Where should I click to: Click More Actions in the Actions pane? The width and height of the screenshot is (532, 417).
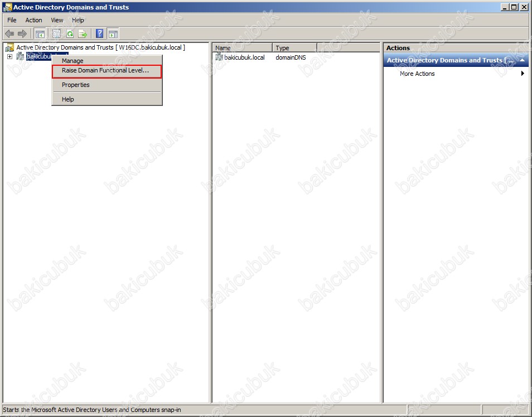(417, 74)
